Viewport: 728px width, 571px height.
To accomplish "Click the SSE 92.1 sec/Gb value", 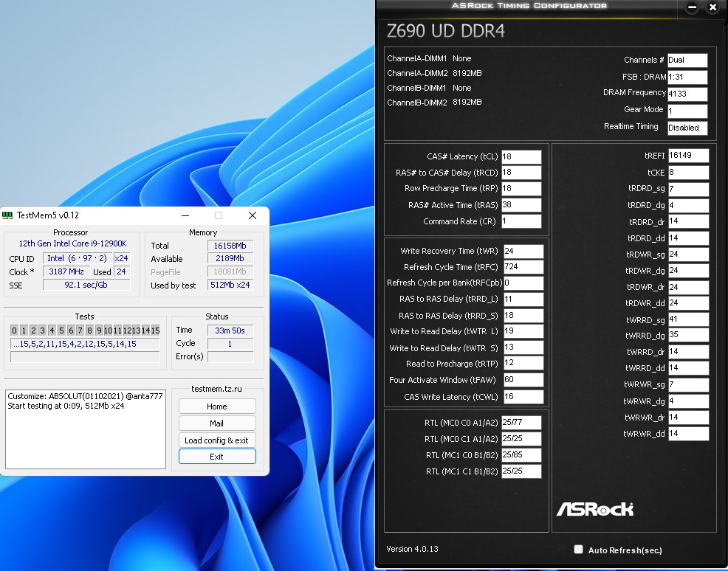I will (86, 285).
